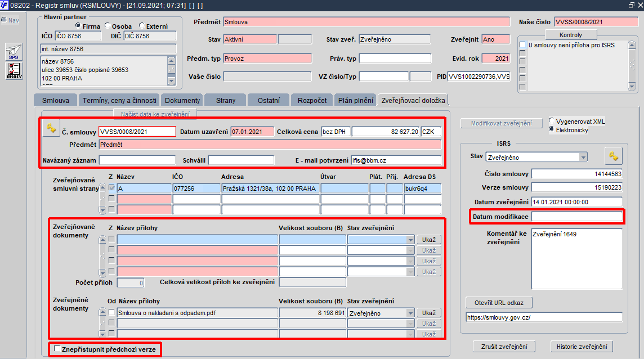Viewport: 644px width, 359px height.
Task: Click the SPS paper plane icon
Action: click(15, 52)
